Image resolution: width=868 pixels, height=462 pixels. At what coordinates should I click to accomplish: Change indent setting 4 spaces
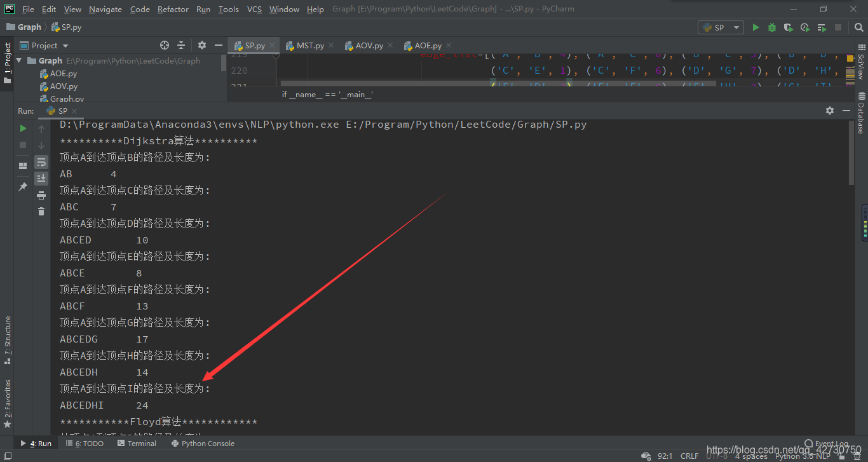[751, 456]
